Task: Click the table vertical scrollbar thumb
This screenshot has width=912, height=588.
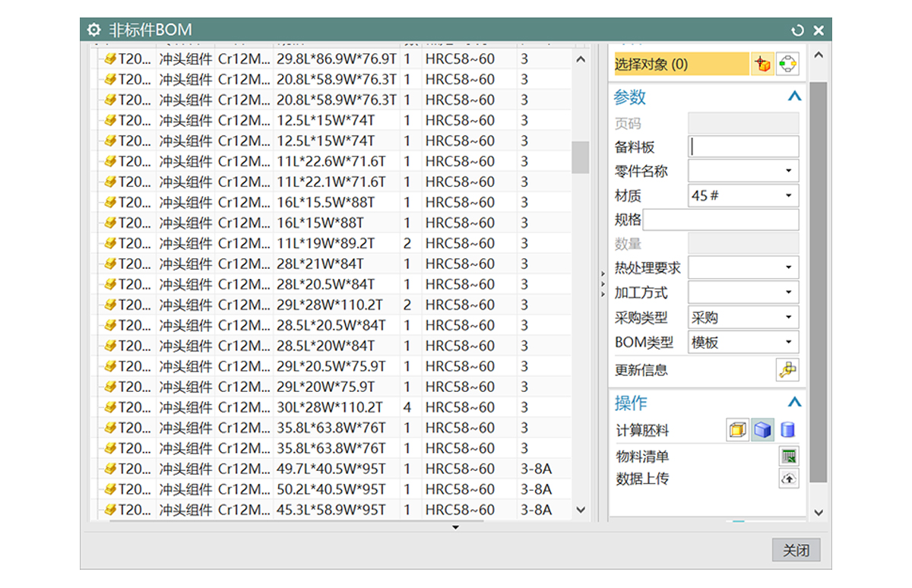Action: point(581,157)
